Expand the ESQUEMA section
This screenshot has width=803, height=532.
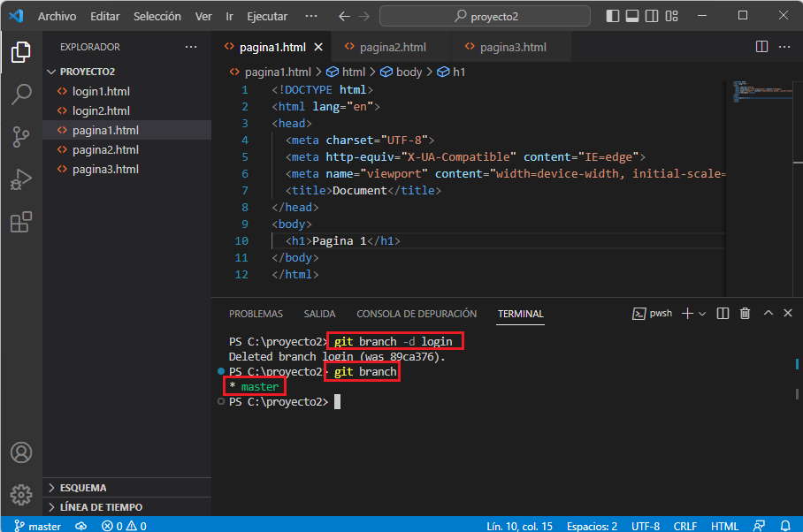tap(127, 488)
